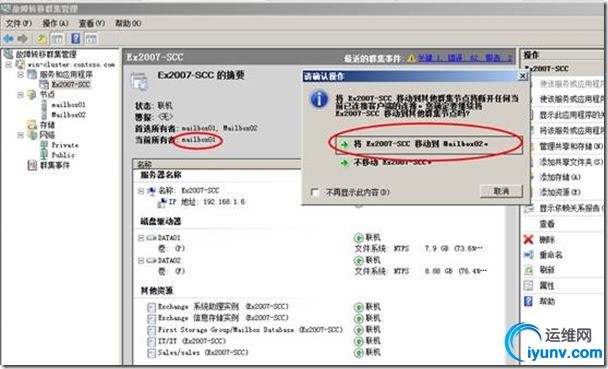Open the recent cluster events link

point(465,58)
